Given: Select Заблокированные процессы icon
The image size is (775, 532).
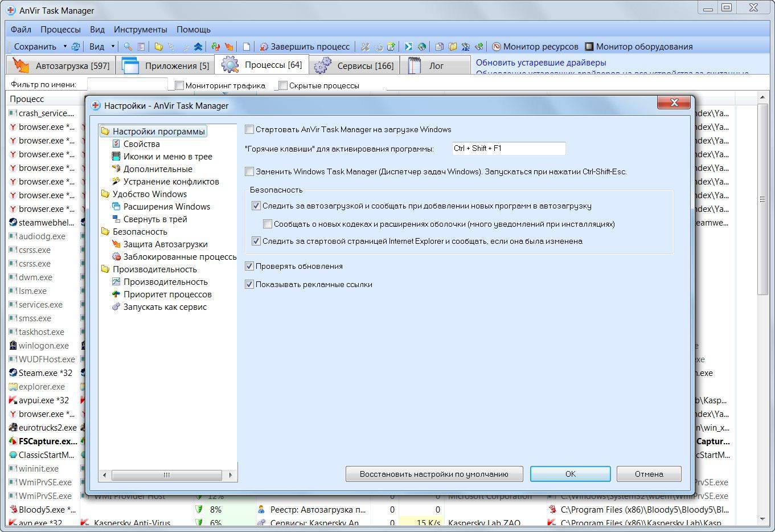Looking at the screenshot, I should 116,257.
